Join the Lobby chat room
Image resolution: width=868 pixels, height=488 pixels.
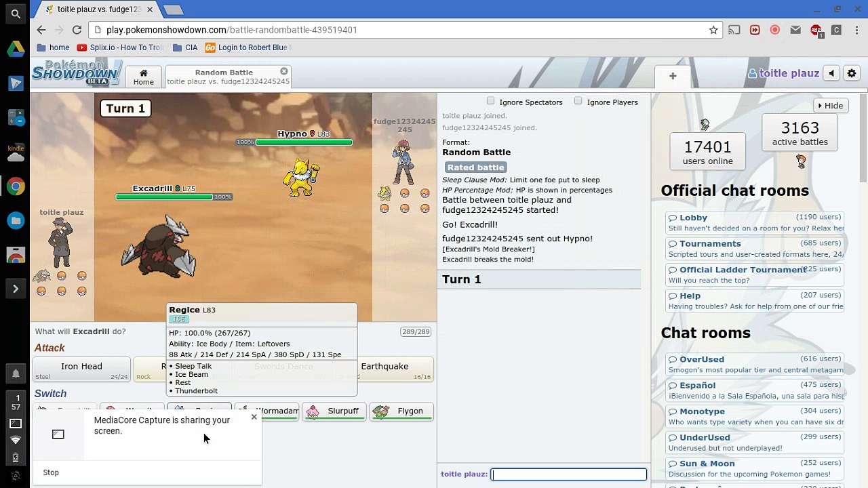754,224
